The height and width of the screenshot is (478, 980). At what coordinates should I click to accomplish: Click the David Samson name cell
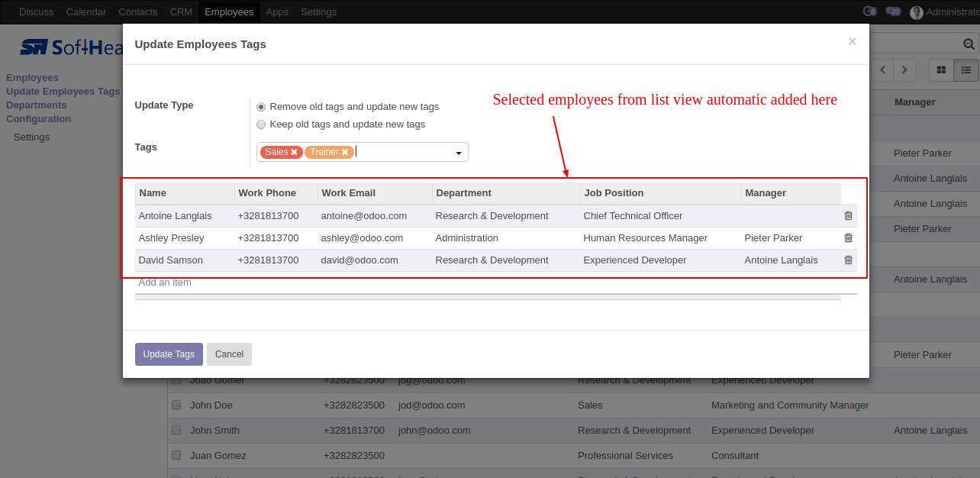point(184,260)
